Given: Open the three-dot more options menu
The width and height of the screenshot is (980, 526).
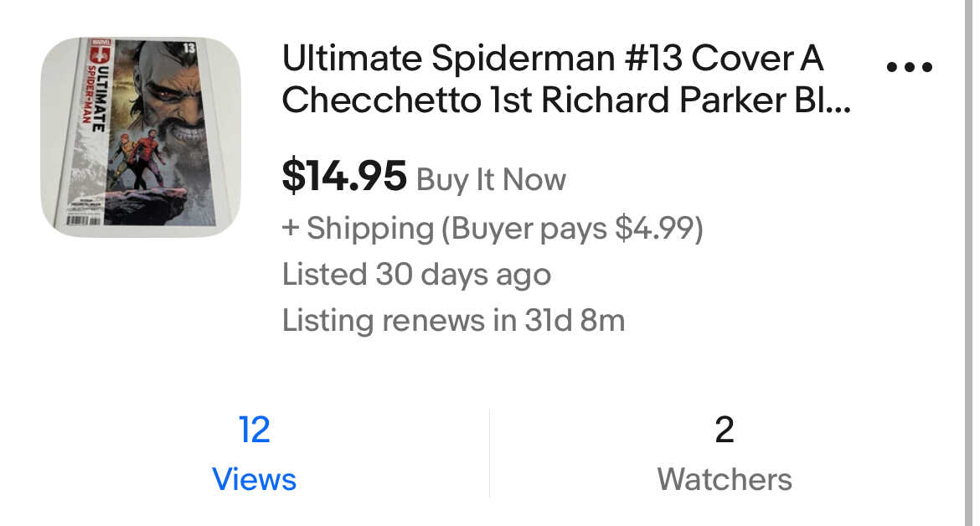Looking at the screenshot, I should click(909, 68).
